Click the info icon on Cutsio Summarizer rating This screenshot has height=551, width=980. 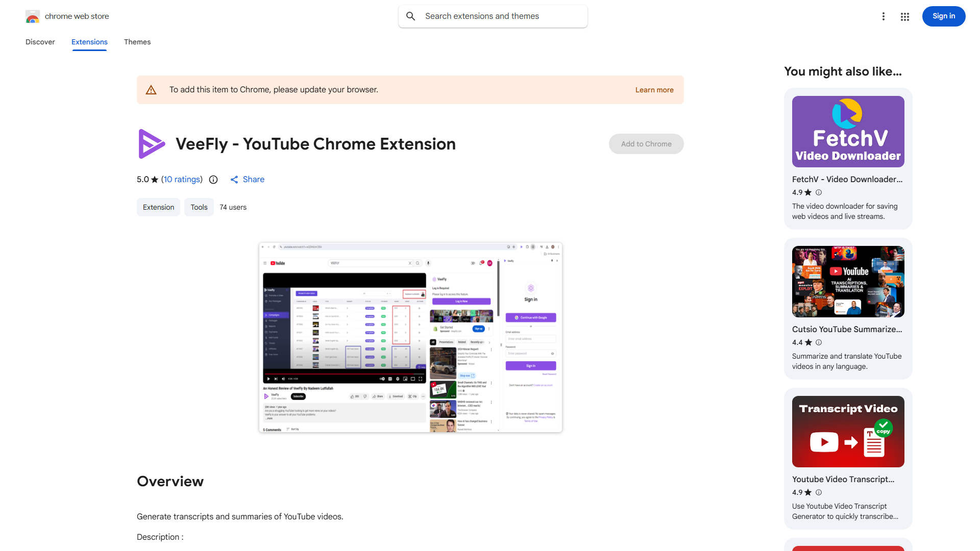pos(818,342)
